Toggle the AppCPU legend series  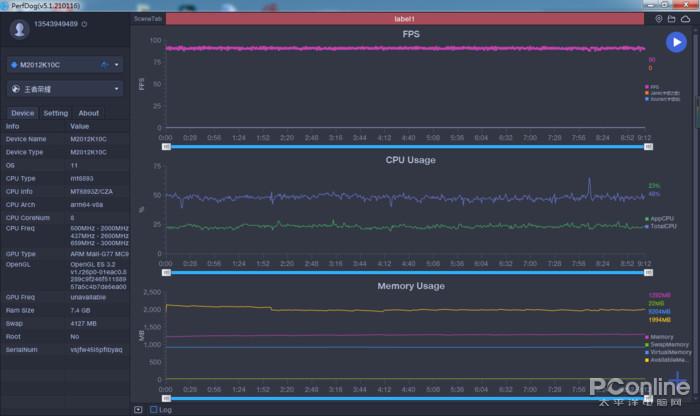coord(659,219)
